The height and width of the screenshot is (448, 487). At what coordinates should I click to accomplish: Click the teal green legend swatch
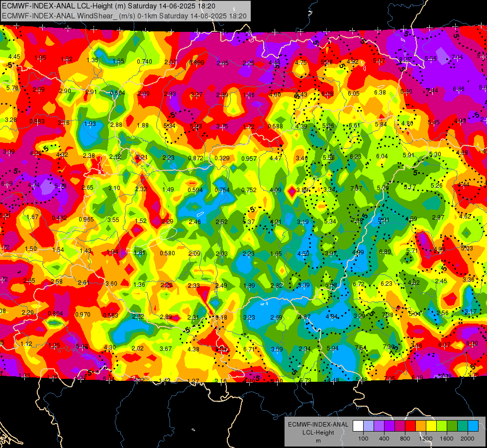coord(463,426)
